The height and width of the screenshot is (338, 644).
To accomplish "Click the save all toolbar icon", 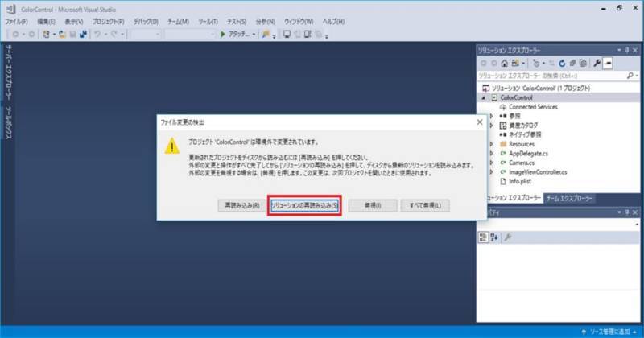I will 84,35.
